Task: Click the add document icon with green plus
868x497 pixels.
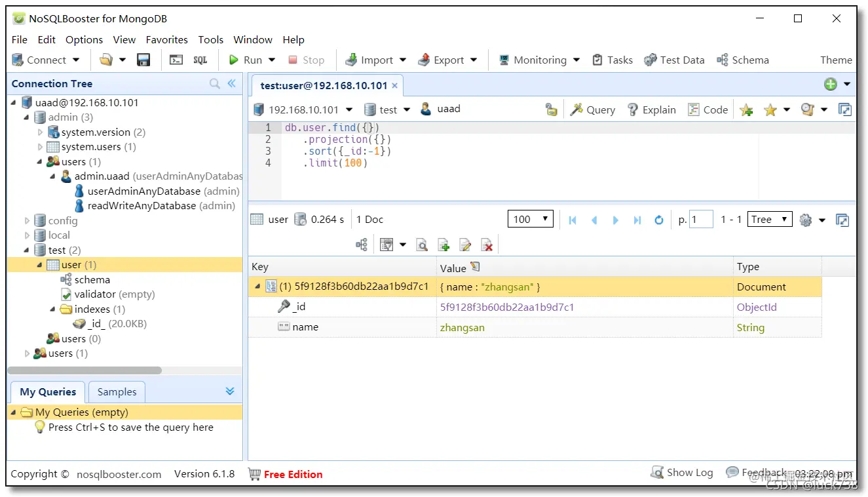Action: [444, 245]
